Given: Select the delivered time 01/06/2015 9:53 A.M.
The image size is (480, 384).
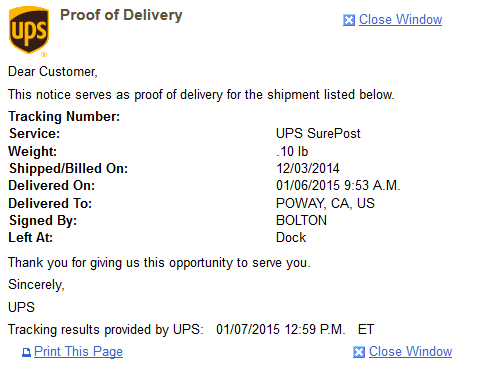Looking at the screenshot, I should tap(338, 185).
